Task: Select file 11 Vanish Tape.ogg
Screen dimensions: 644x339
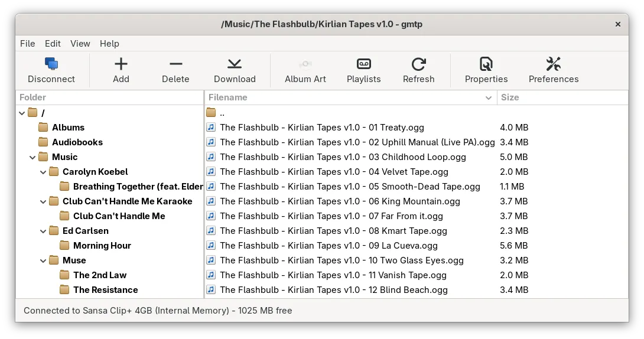Action: (x=333, y=275)
